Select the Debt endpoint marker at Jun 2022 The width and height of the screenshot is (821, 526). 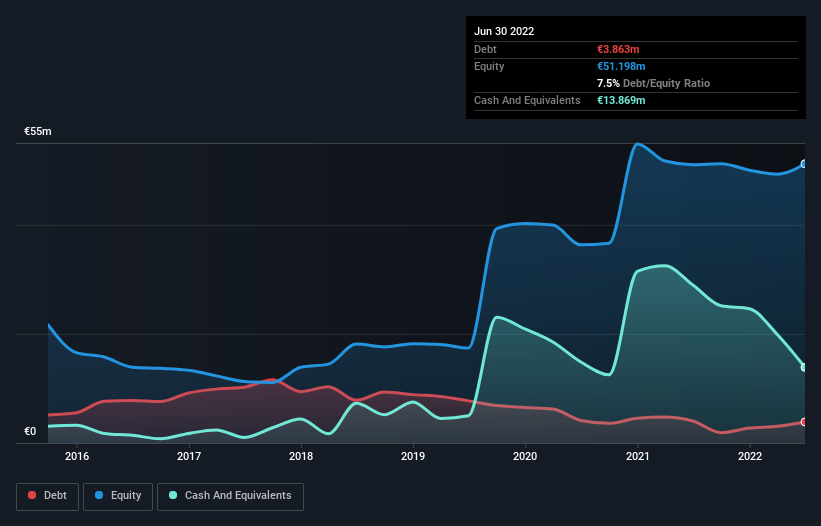tap(804, 422)
